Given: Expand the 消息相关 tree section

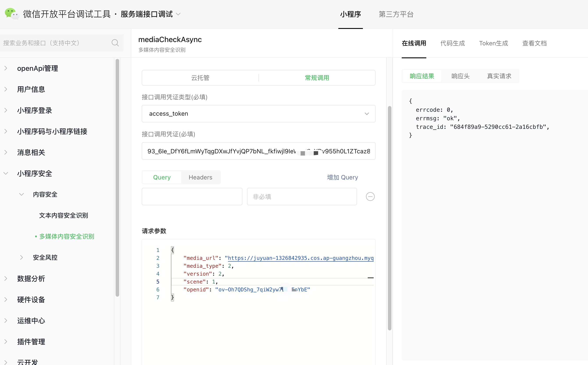Looking at the screenshot, I should pos(31,152).
